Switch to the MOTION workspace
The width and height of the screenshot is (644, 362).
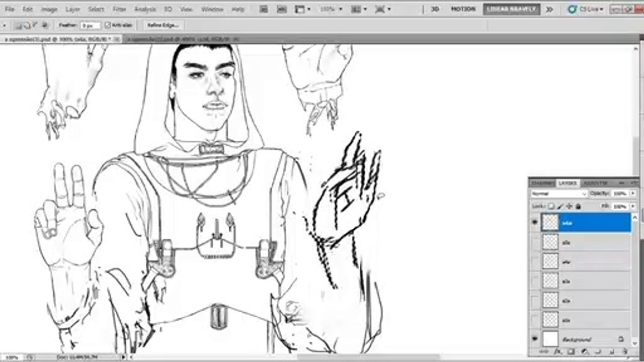coord(463,9)
